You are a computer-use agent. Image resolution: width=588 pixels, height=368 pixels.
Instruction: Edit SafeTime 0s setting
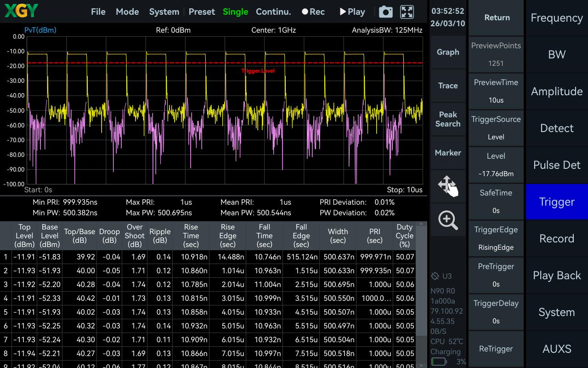[x=496, y=201]
